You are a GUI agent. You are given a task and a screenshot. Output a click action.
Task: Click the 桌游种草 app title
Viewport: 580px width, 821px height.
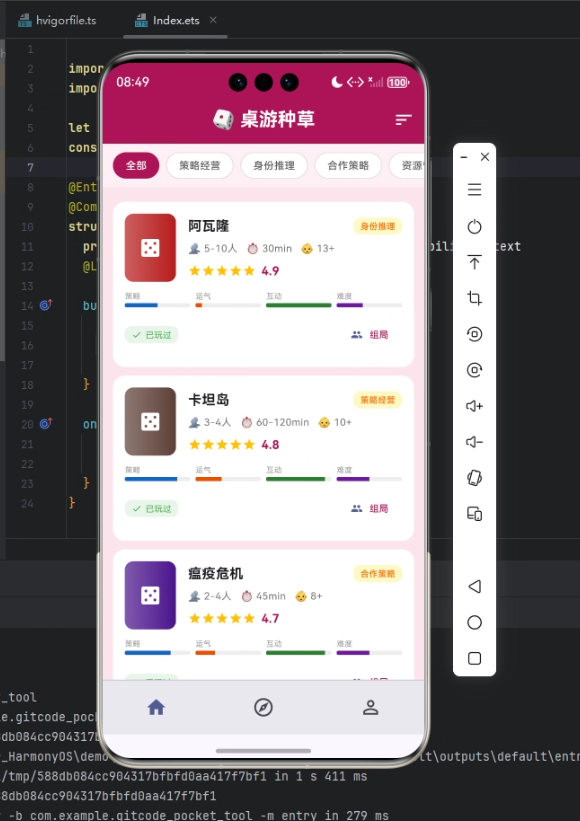tap(277, 120)
